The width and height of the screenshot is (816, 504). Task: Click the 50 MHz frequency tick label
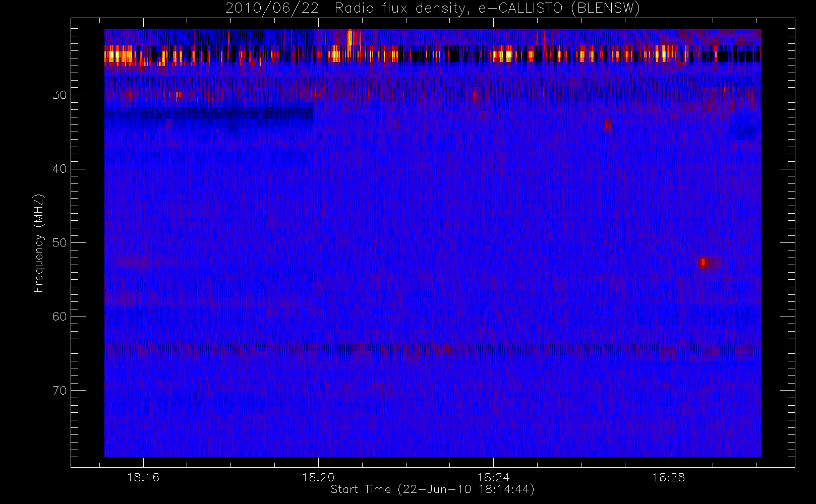(60, 242)
